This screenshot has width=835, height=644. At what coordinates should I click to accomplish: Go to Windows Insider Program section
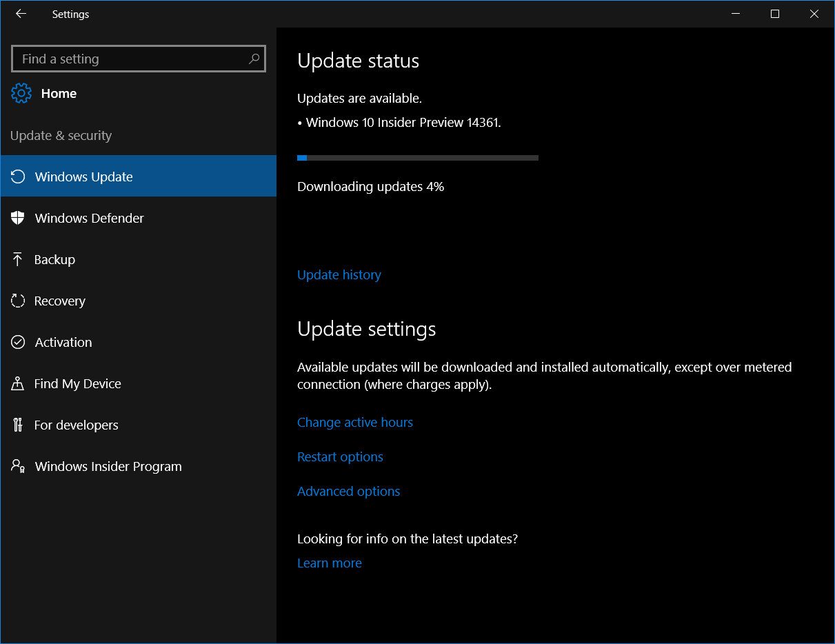pyautogui.click(x=108, y=466)
